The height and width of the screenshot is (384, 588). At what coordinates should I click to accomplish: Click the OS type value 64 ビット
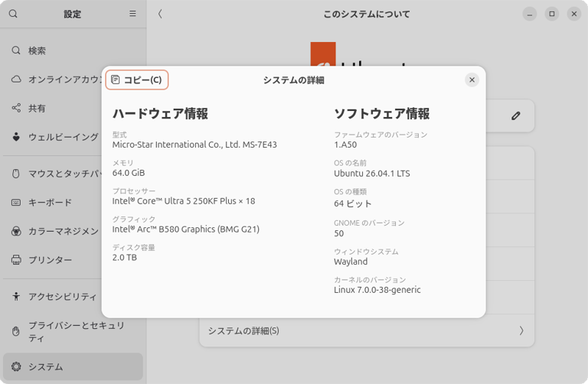(x=352, y=203)
